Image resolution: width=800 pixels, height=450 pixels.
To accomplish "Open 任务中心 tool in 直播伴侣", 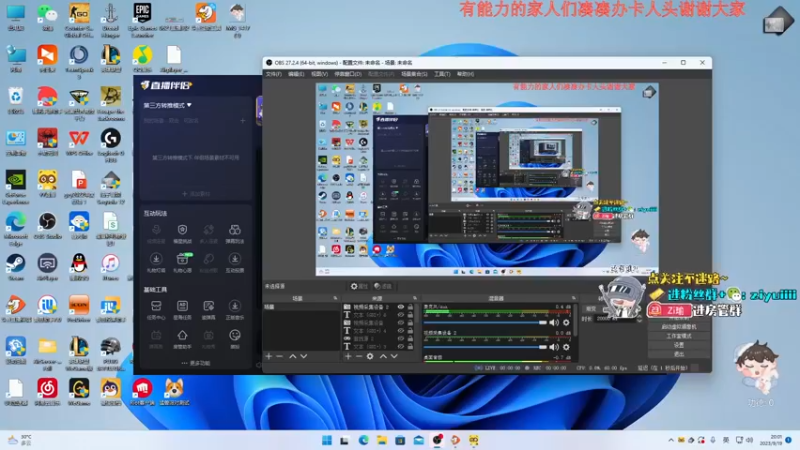I will pos(156,309).
